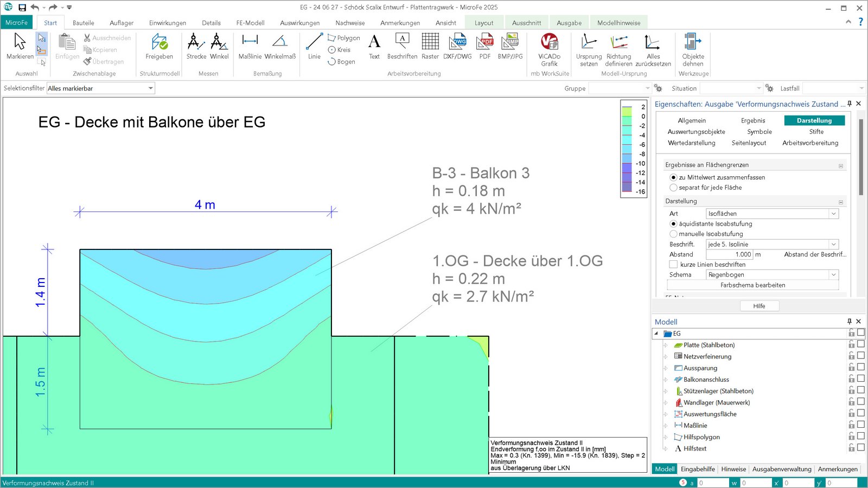
Task: Open the Beschriften labeling tool
Action: tap(402, 46)
